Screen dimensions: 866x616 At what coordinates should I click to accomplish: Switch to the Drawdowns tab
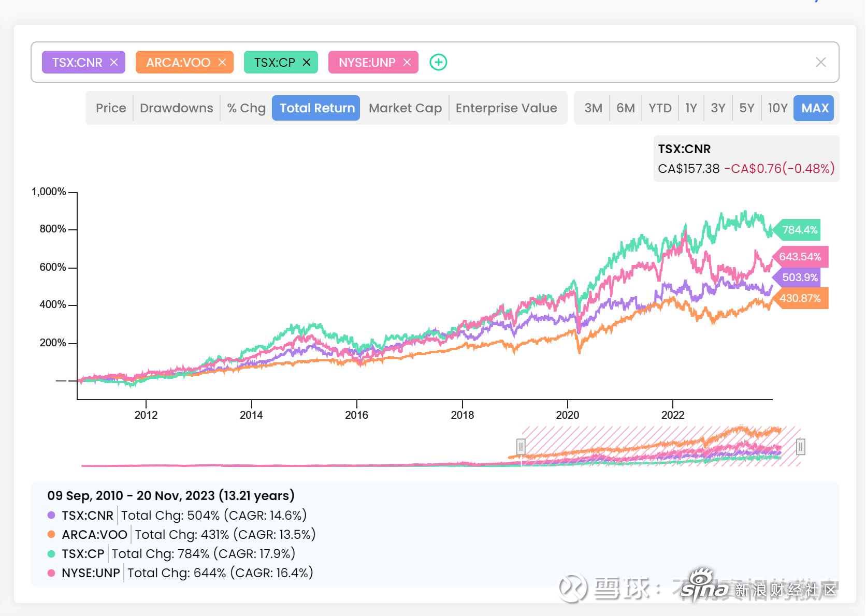176,108
